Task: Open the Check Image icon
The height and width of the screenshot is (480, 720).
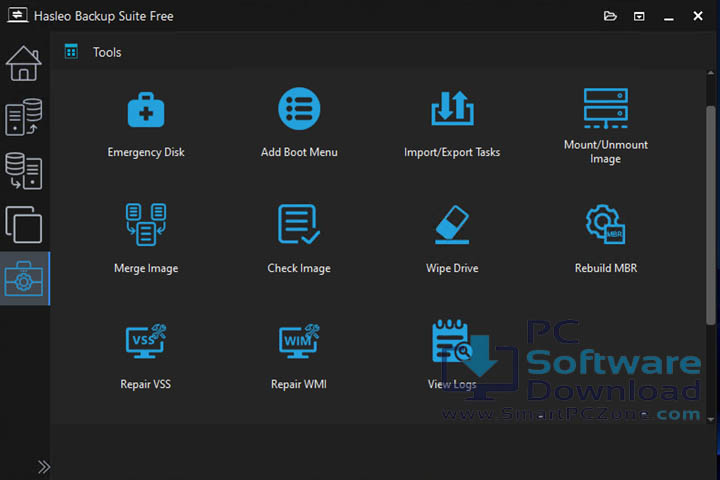Action: 299,224
